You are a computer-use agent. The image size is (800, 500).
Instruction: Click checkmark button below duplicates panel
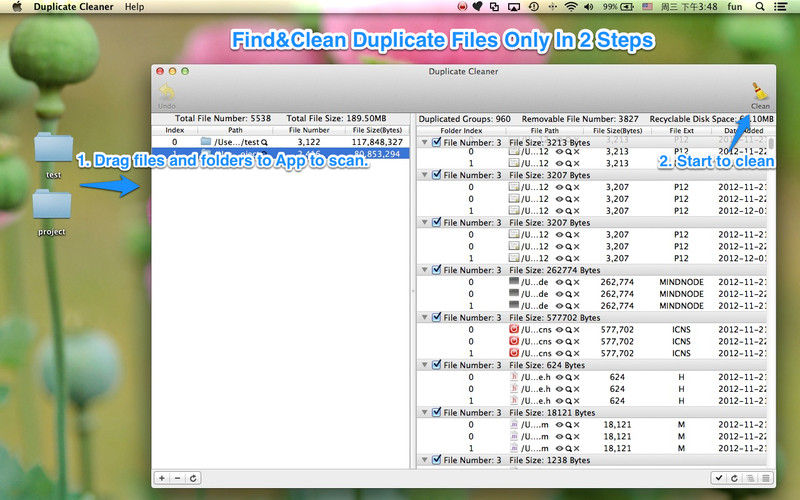pos(719,478)
